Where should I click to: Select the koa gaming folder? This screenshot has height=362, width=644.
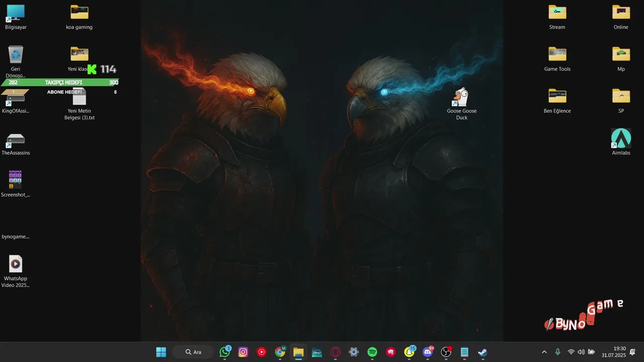coord(79,17)
